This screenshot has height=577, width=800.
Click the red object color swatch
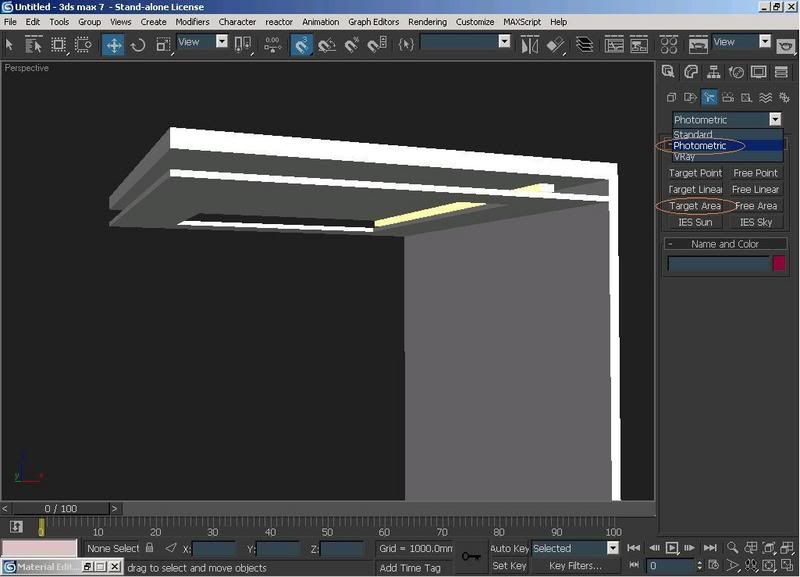coord(779,263)
